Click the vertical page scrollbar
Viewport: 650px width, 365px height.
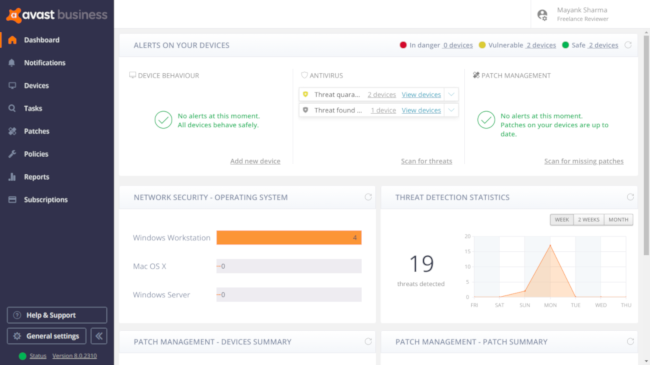point(646,145)
